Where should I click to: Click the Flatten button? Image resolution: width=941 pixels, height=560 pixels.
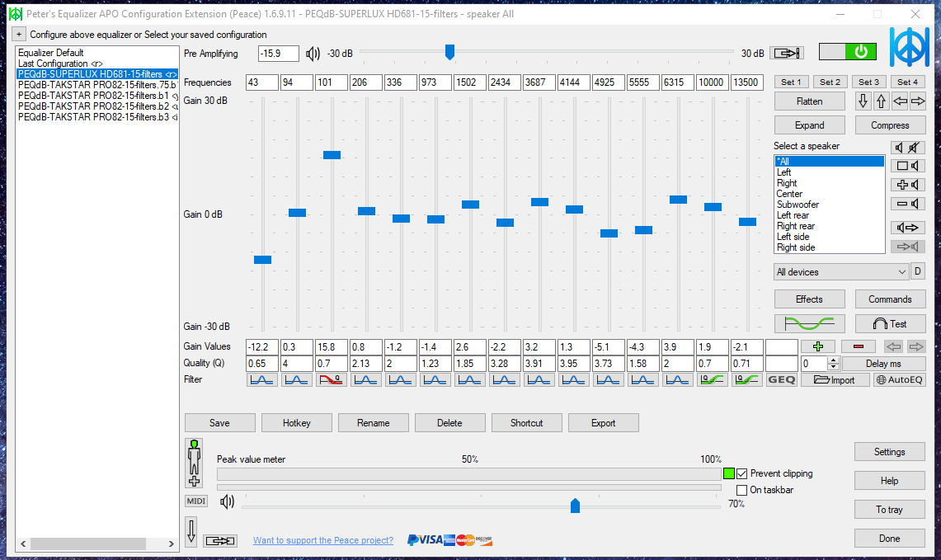pos(810,101)
